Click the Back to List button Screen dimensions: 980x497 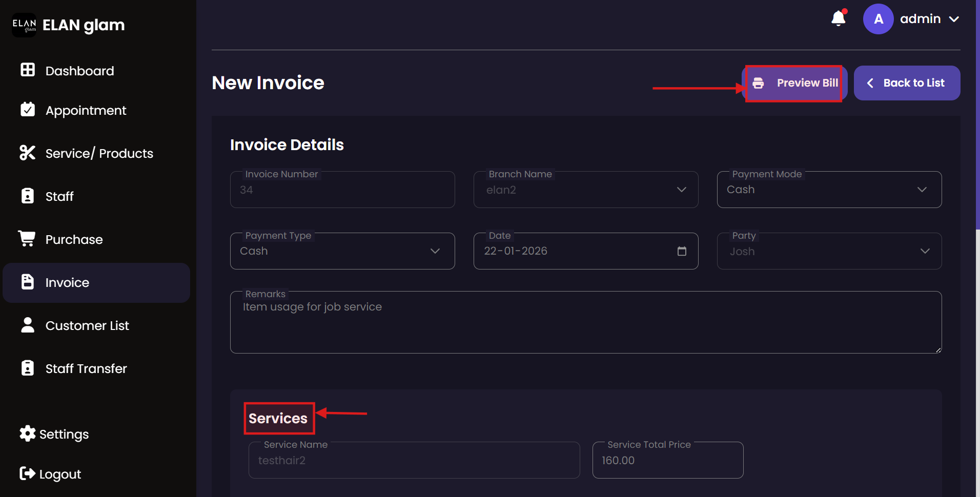(906, 83)
